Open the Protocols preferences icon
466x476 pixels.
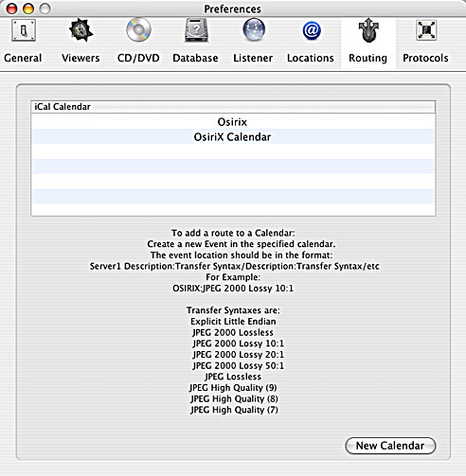click(x=426, y=30)
